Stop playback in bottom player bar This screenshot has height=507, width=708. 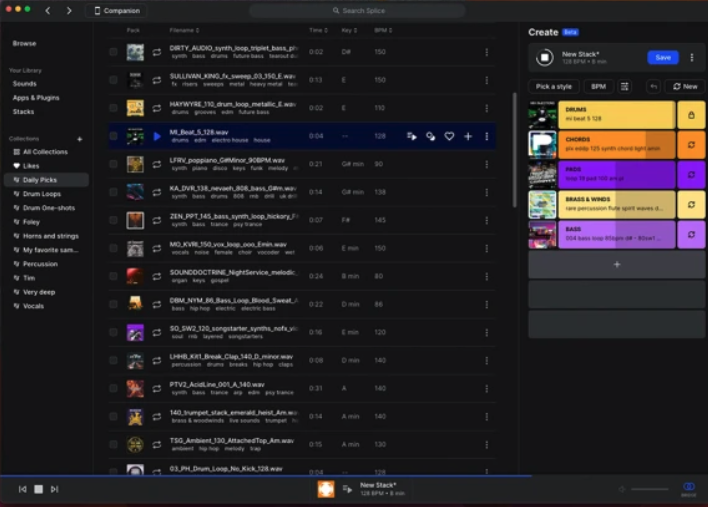tap(38, 489)
